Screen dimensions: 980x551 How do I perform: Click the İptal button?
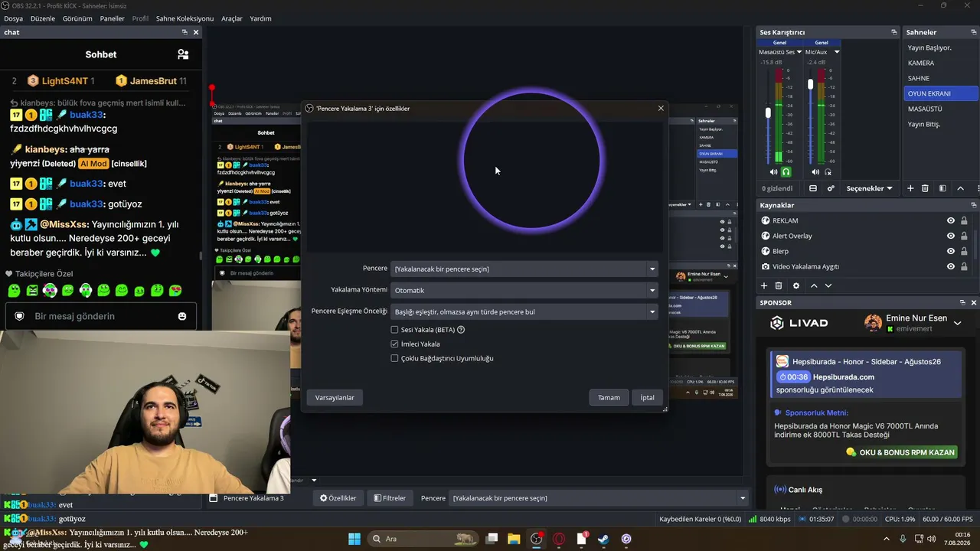click(x=648, y=397)
